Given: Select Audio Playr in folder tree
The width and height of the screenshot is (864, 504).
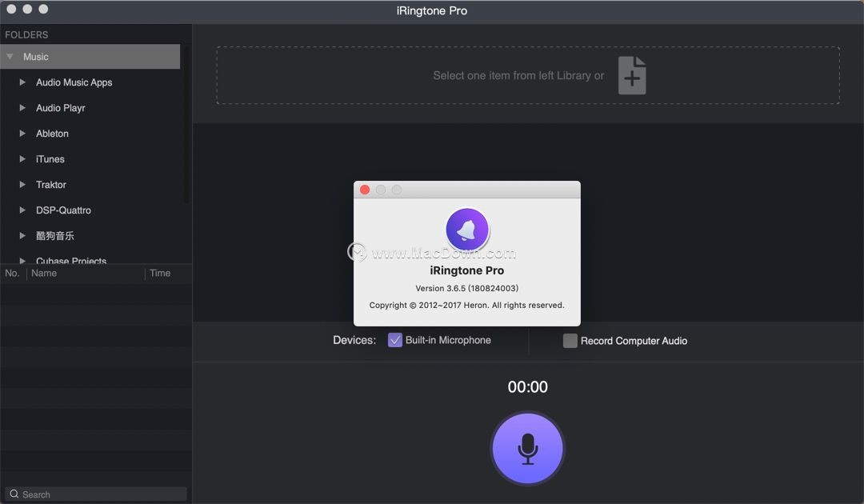Looking at the screenshot, I should coord(61,108).
